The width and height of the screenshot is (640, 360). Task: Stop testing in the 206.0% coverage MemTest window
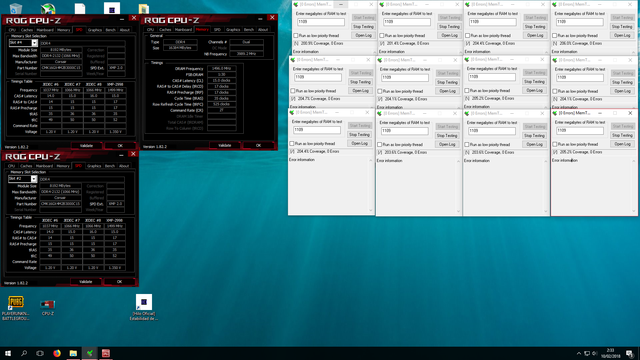click(622, 27)
